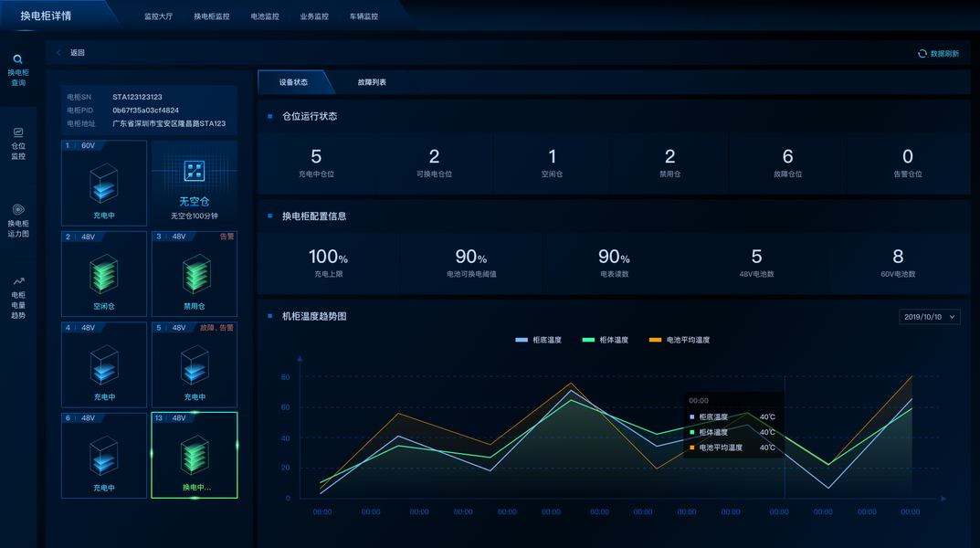The height and width of the screenshot is (548, 980).
Task: Click 无空仓100分钟 text
Action: tap(195, 216)
